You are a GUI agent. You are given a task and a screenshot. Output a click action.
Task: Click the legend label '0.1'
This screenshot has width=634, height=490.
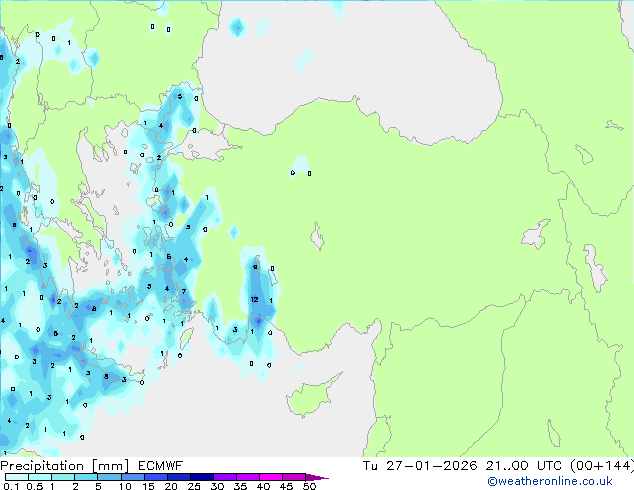[x=11, y=486]
